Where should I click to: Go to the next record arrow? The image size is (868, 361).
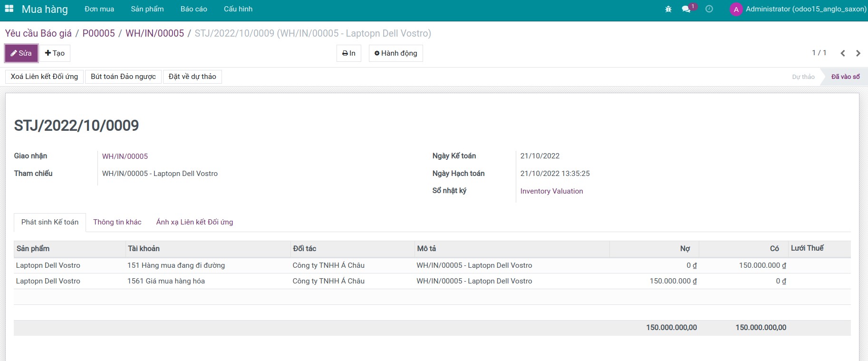[x=858, y=53]
